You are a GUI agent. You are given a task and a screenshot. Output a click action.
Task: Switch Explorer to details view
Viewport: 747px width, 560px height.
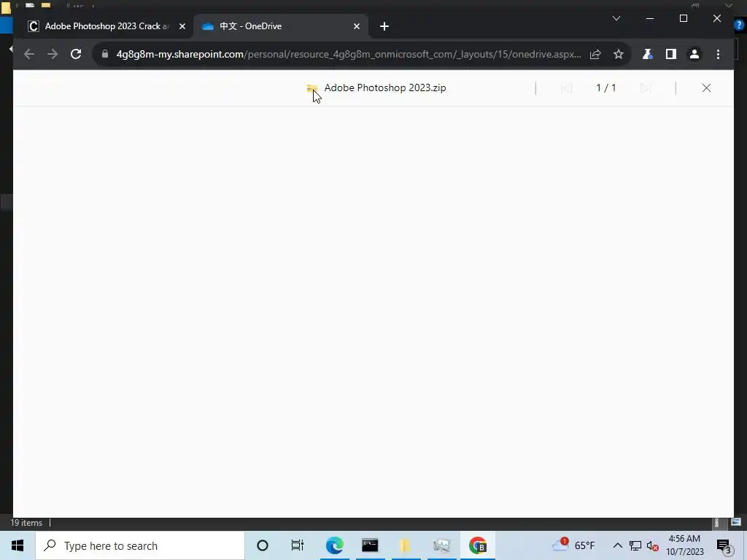pos(716,523)
